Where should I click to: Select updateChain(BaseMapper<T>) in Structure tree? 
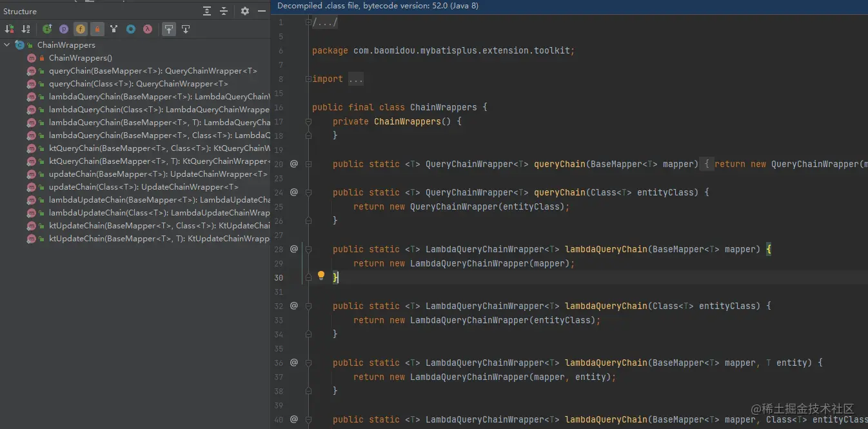pyautogui.click(x=135, y=174)
